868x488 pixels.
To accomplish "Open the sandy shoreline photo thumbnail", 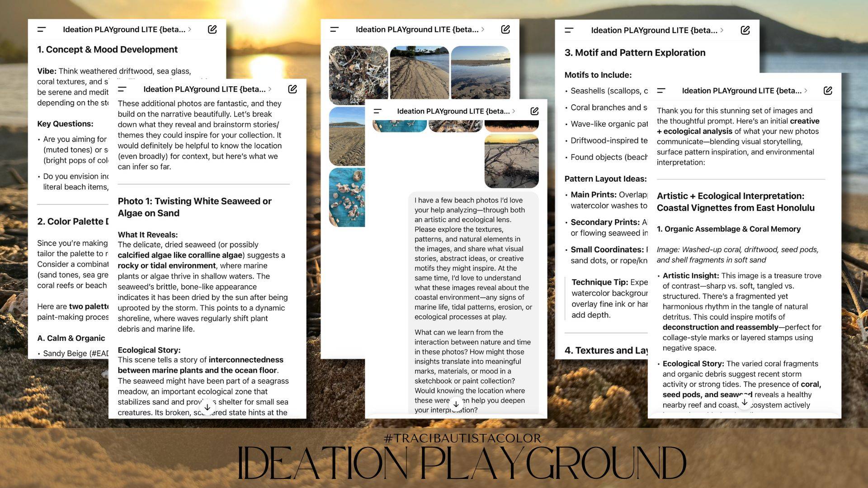I will [420, 72].
